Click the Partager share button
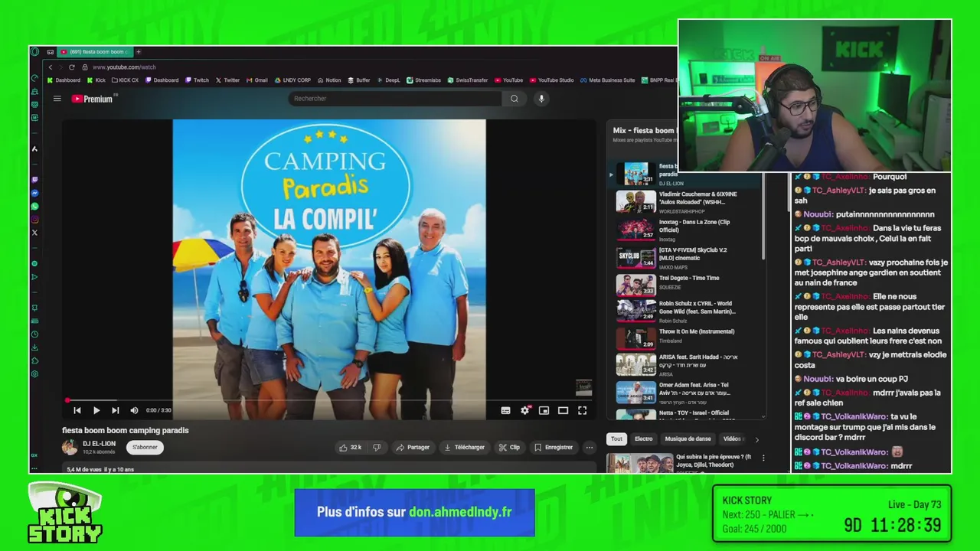This screenshot has height=551, width=980. [x=413, y=448]
